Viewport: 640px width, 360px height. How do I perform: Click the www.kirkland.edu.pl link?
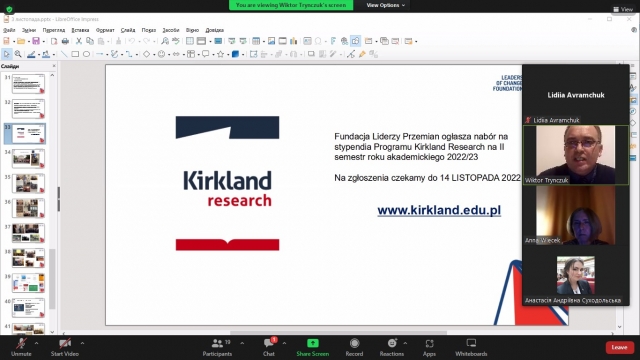pyautogui.click(x=439, y=210)
